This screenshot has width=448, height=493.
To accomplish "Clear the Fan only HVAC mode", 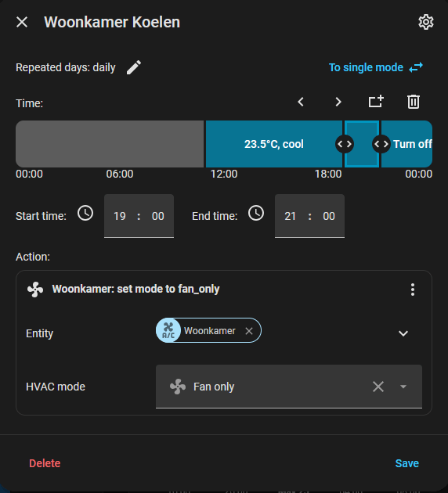I will [378, 387].
